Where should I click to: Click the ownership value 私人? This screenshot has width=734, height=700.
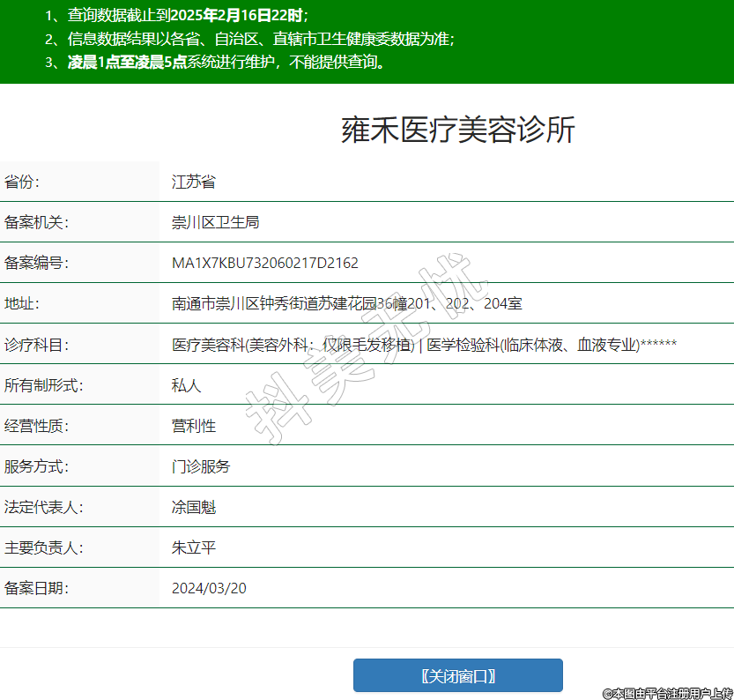click(x=186, y=385)
